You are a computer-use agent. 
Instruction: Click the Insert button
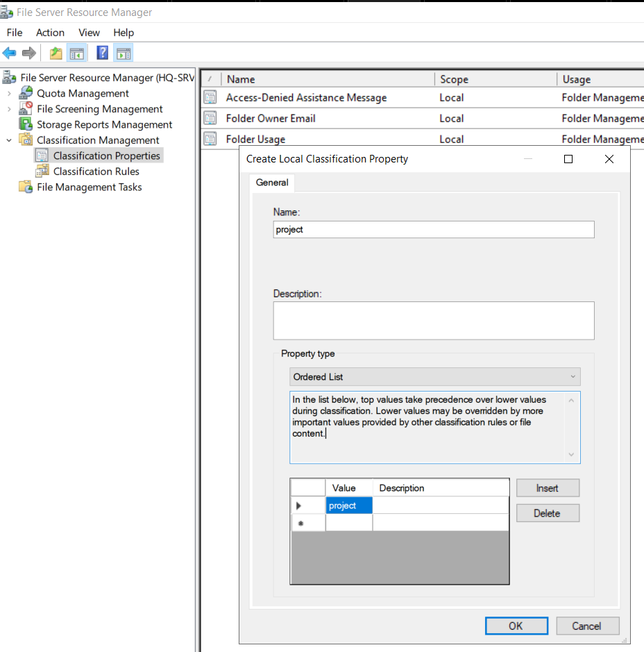point(548,487)
